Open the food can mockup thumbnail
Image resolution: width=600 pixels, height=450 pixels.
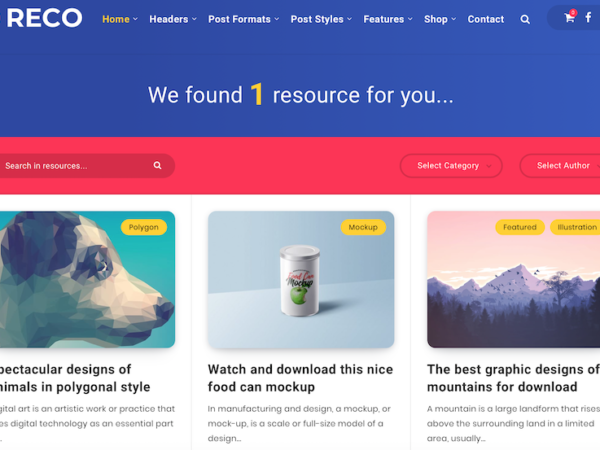[x=301, y=279]
